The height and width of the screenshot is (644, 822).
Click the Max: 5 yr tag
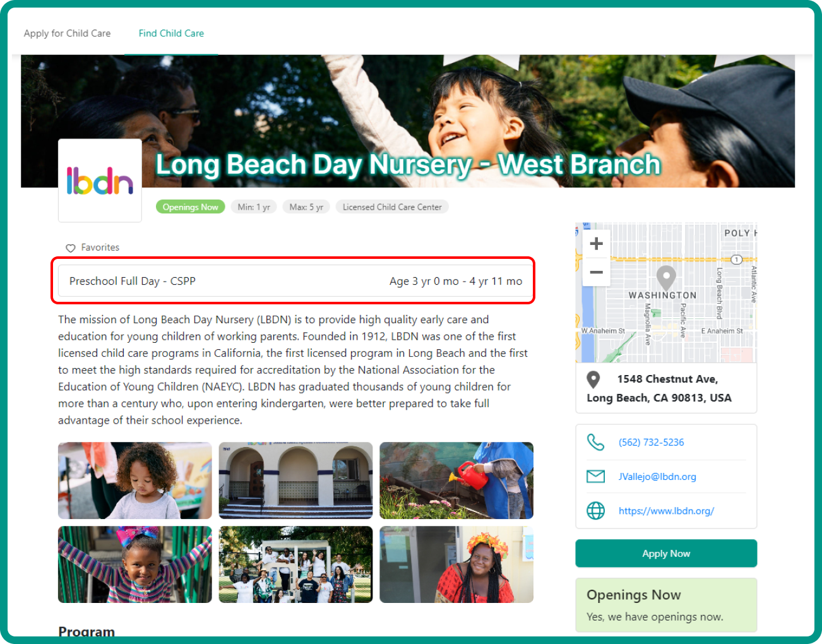coord(306,207)
